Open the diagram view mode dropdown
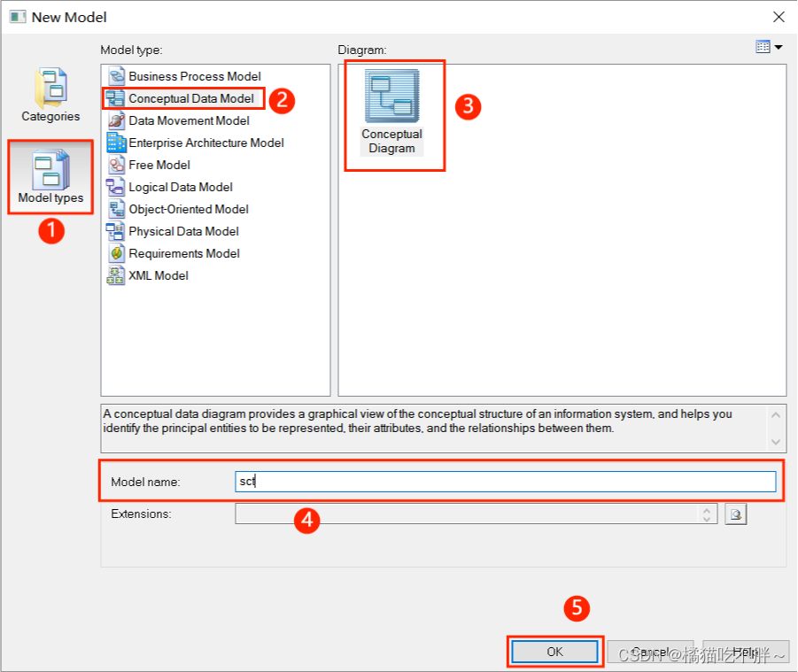This screenshot has height=672, width=798. tap(769, 47)
